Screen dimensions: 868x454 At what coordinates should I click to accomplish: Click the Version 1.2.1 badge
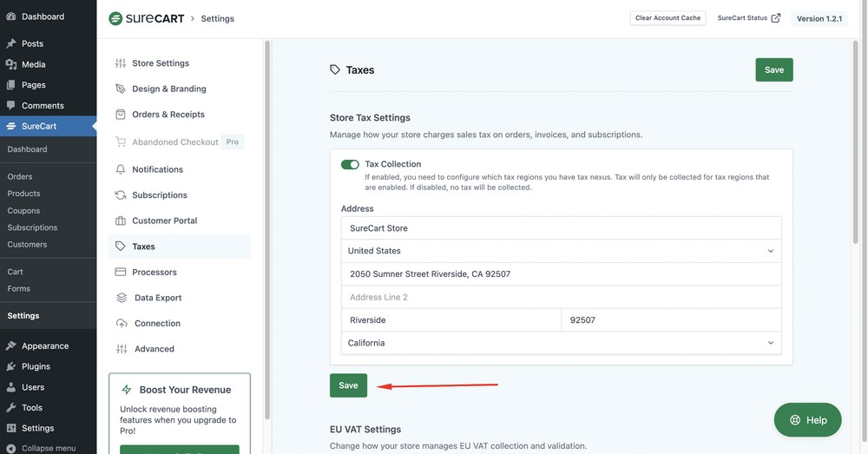(x=819, y=18)
